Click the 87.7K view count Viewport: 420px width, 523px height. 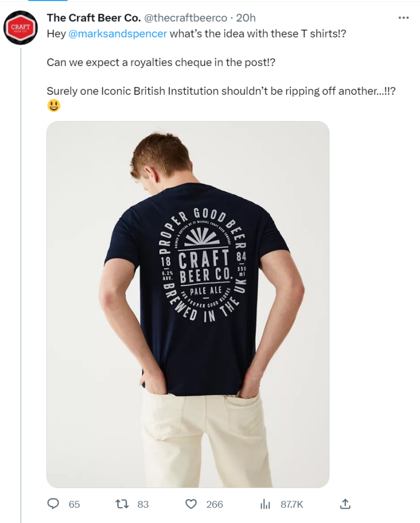pyautogui.click(x=292, y=504)
